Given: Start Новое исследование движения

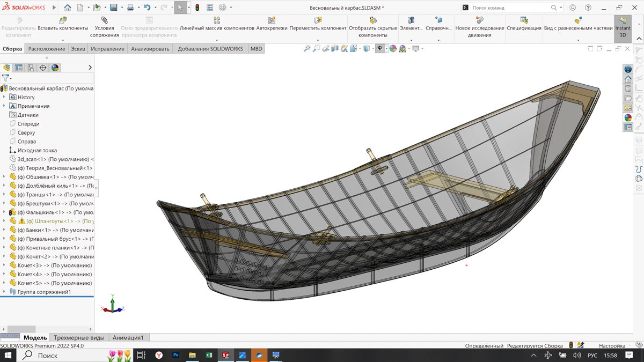Looking at the screenshot, I should point(479,20).
